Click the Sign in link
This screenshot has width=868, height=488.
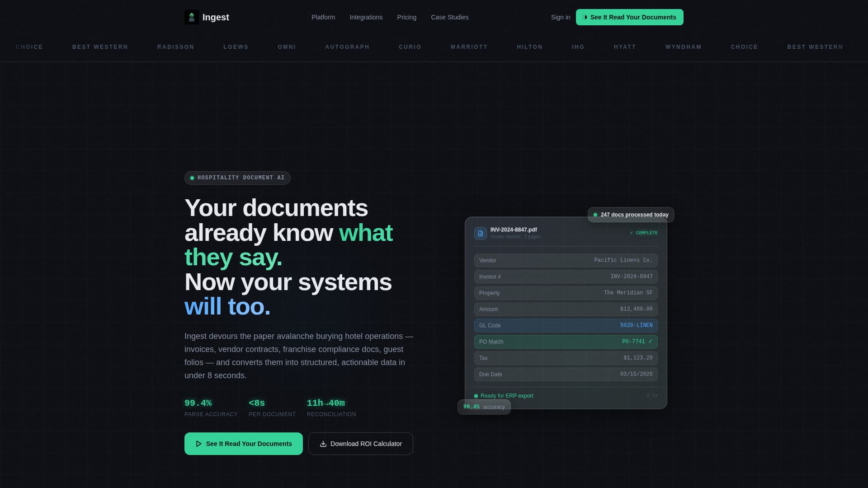(560, 17)
